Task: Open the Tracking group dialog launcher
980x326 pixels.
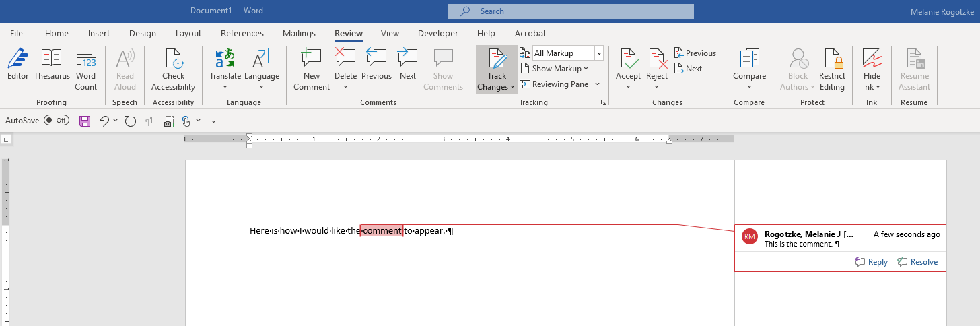Action: [x=604, y=102]
